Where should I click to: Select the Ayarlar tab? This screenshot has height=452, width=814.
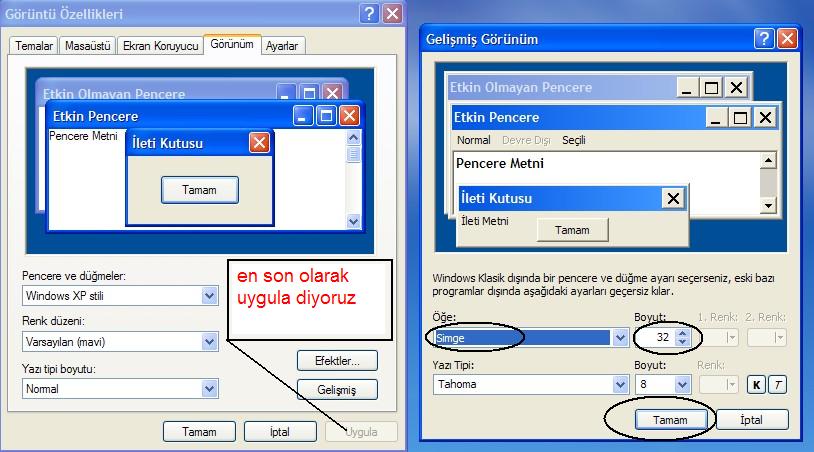coord(282,45)
